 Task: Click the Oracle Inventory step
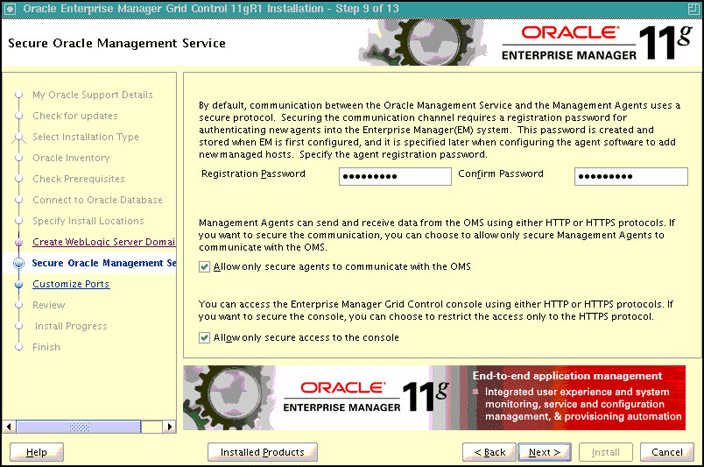(x=71, y=158)
